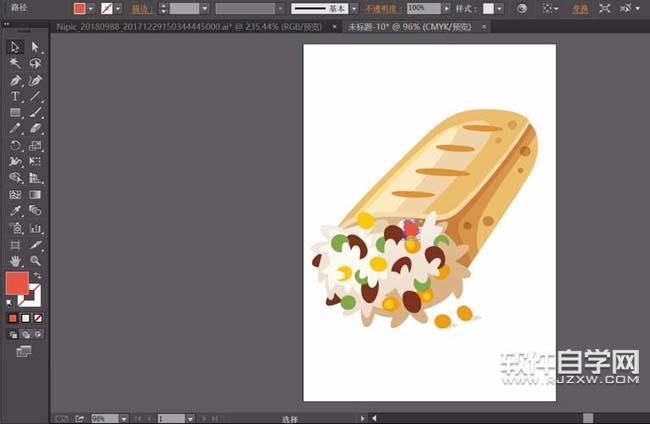Select the Curvature tool next to Pen
Screen dimensions: 650x424
pos(35,80)
